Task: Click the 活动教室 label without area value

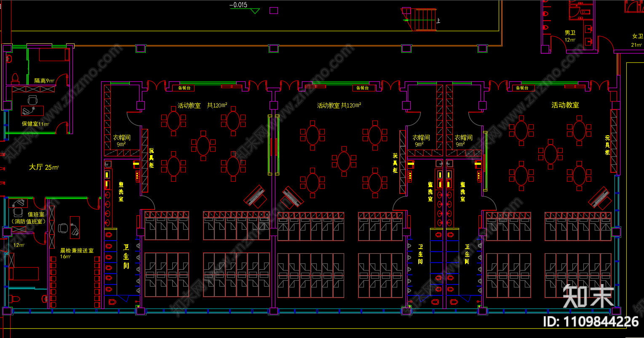Action: (x=565, y=105)
